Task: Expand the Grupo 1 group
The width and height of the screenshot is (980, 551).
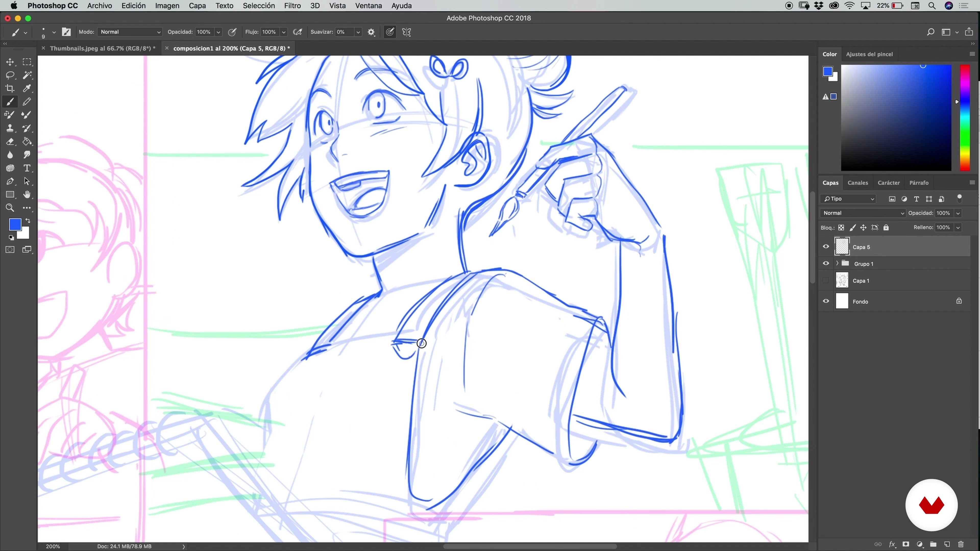Action: 837,263
